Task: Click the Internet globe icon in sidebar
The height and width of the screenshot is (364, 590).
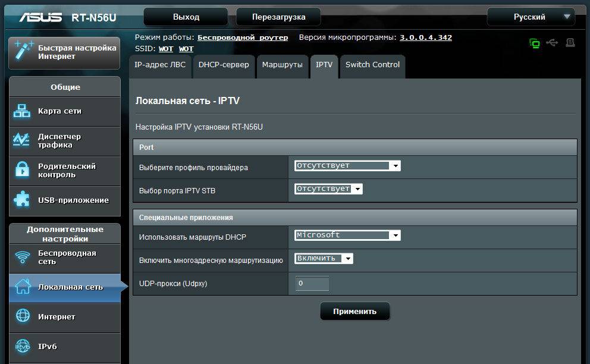Action: (x=23, y=316)
